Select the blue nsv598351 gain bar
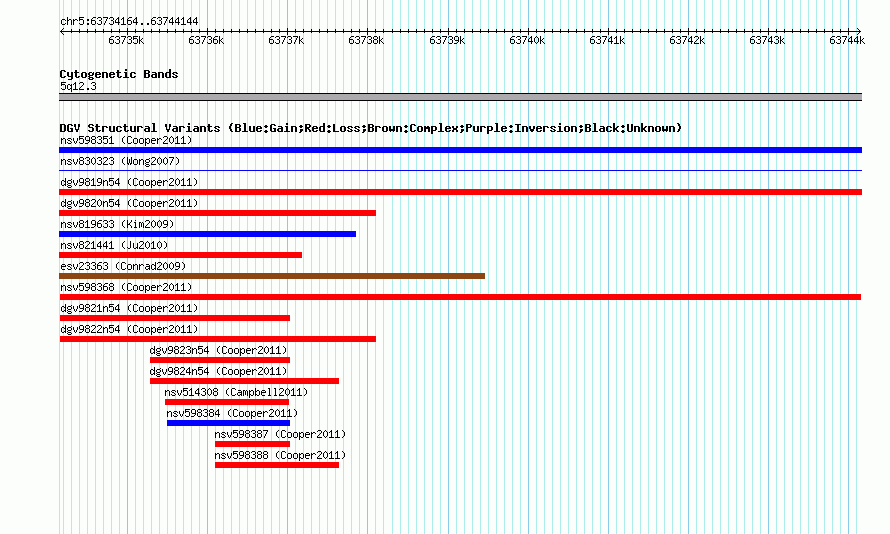Screen dimensions: 890x534 (460, 150)
